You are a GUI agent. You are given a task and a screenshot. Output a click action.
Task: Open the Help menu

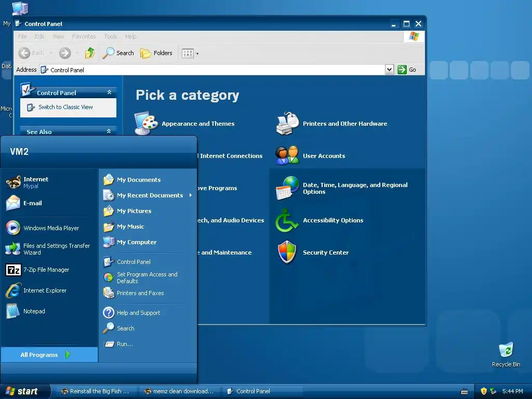pyautogui.click(x=130, y=36)
